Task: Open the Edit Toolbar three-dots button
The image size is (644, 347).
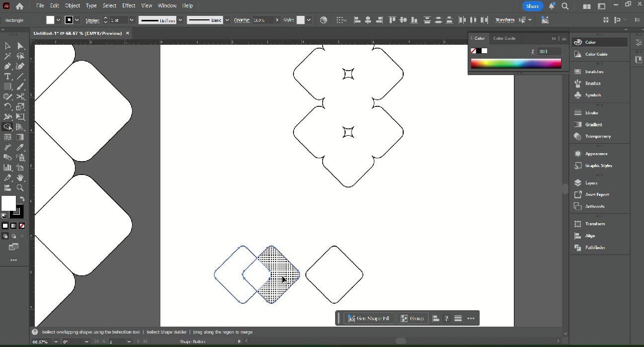Action: point(13,260)
